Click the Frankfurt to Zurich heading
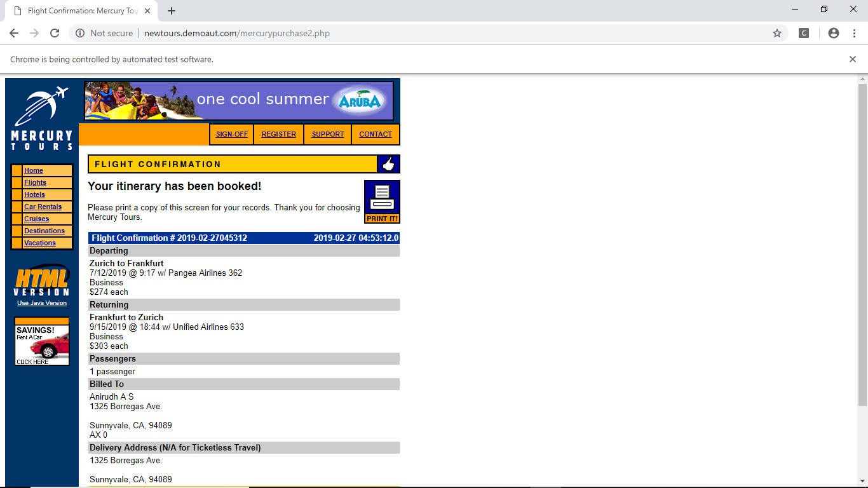868x488 pixels. (126, 317)
